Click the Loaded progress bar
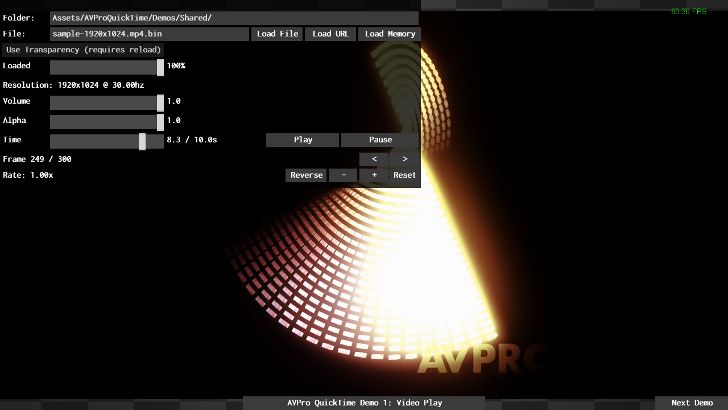Screen dimensions: 728x410 tap(107, 67)
